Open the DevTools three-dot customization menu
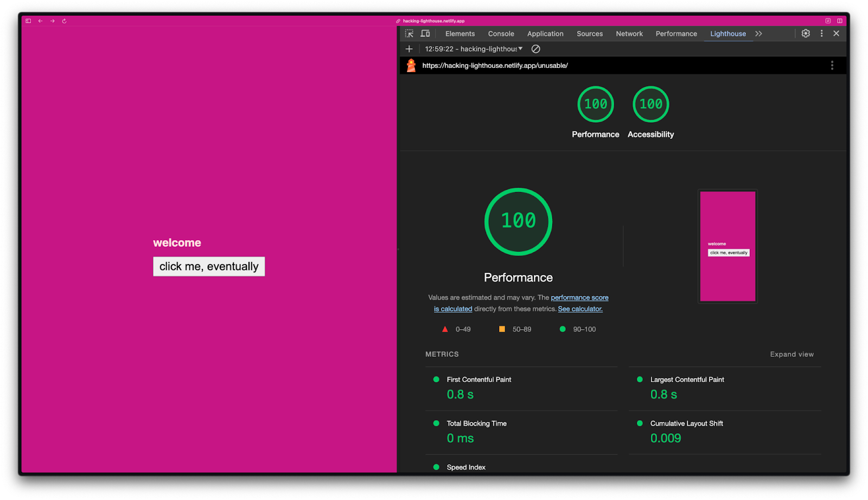 pyautogui.click(x=821, y=33)
